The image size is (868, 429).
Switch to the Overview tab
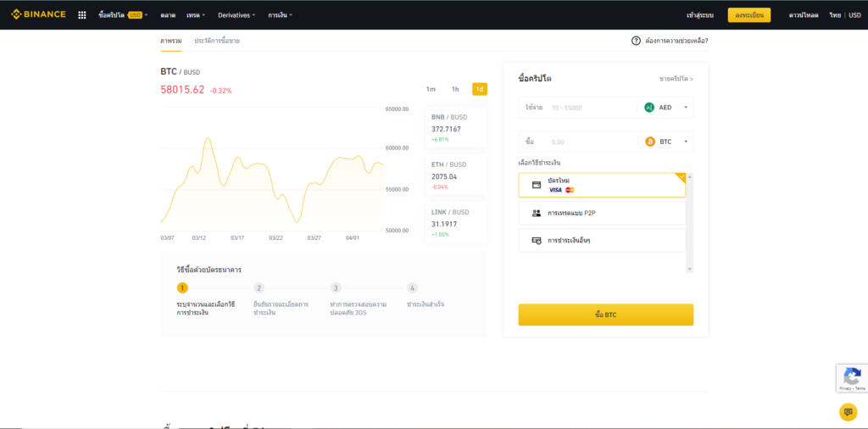click(x=171, y=41)
